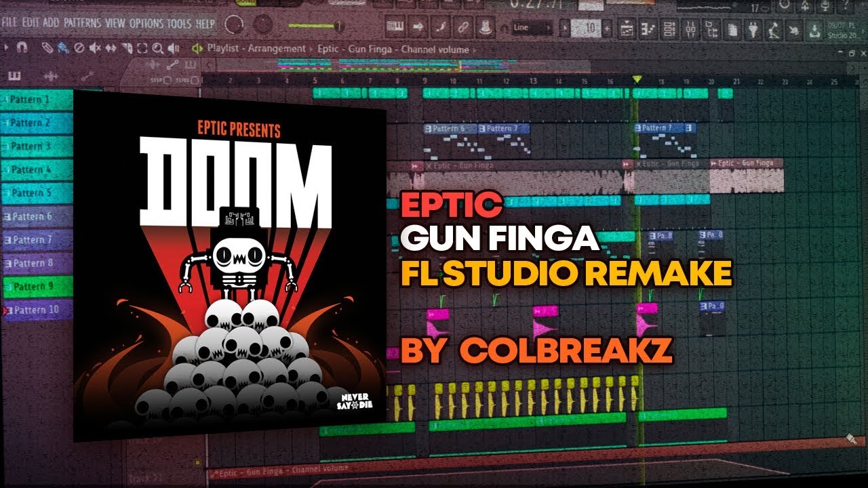868x488 pixels.
Task: Open the FILE menu
Action: coord(9,23)
